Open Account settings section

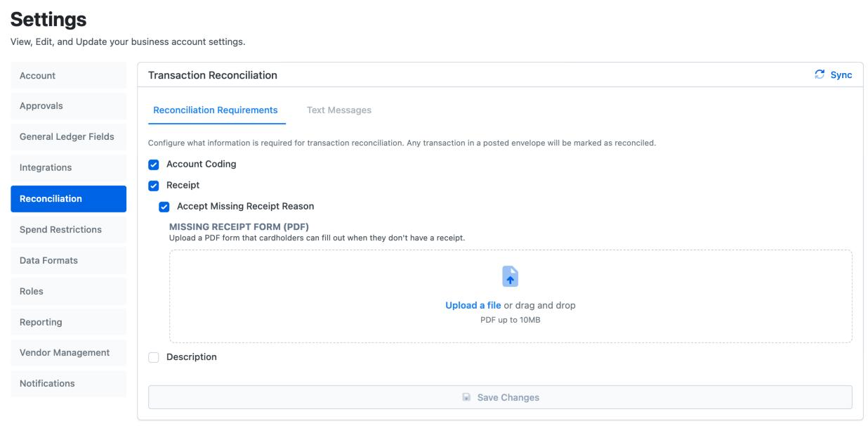point(68,76)
